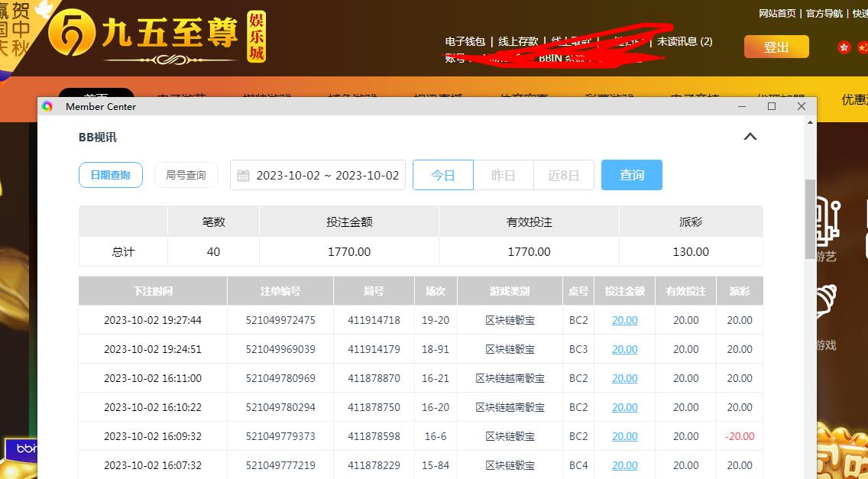
Task: Click the 登出 logout button
Action: [x=776, y=47]
